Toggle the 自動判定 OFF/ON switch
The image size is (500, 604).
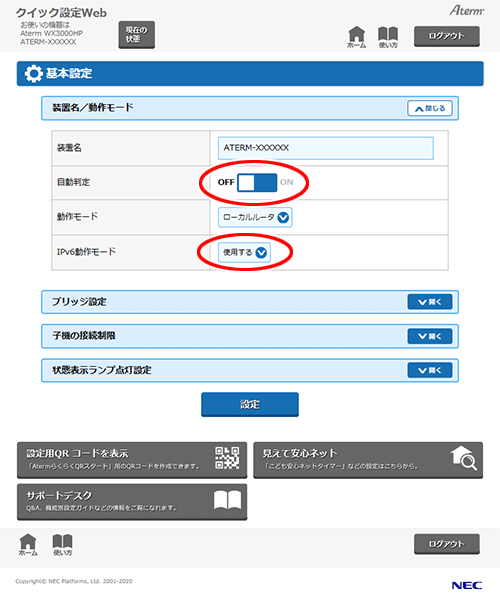257,183
